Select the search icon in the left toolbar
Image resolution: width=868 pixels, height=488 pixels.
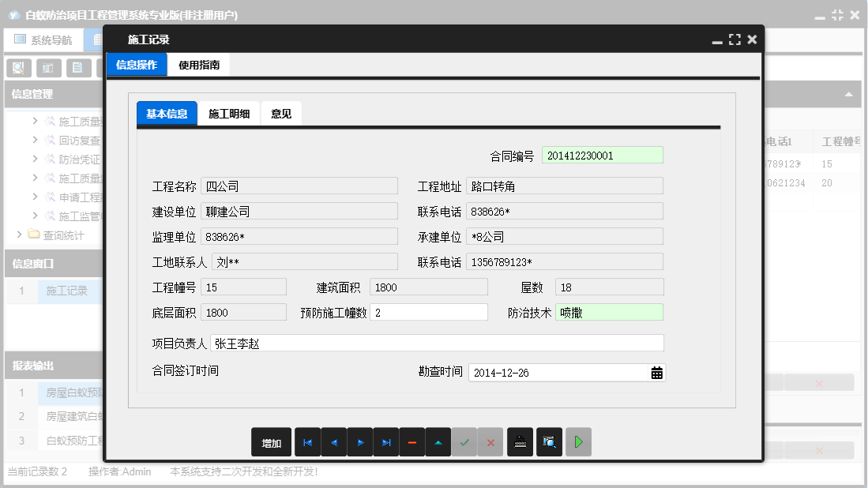click(x=17, y=68)
